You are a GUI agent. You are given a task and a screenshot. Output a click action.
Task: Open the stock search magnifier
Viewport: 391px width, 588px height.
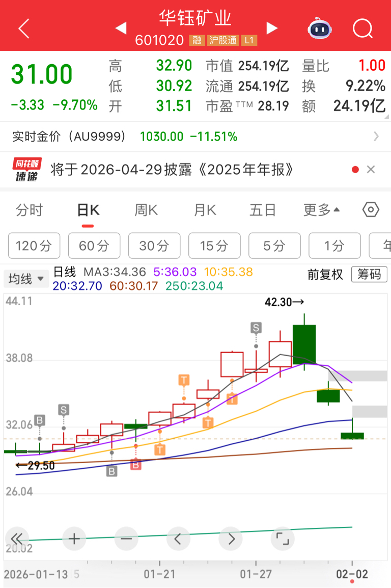click(362, 29)
